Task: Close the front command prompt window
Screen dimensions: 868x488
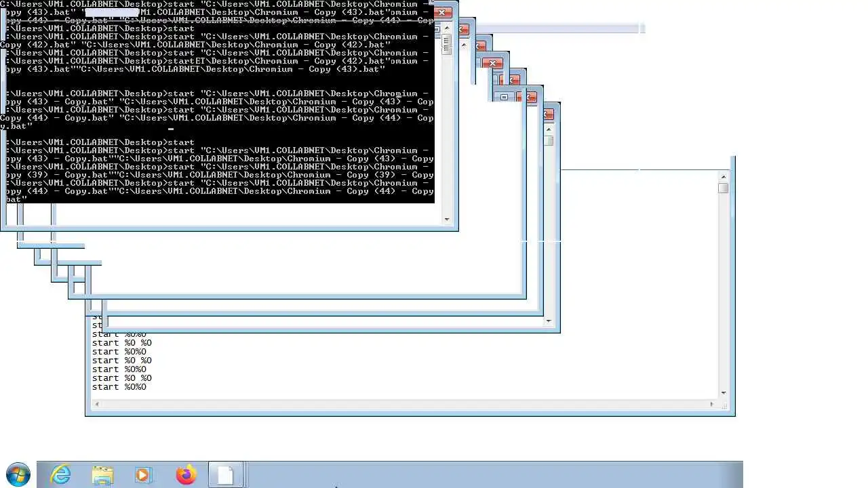Action: pos(441,12)
